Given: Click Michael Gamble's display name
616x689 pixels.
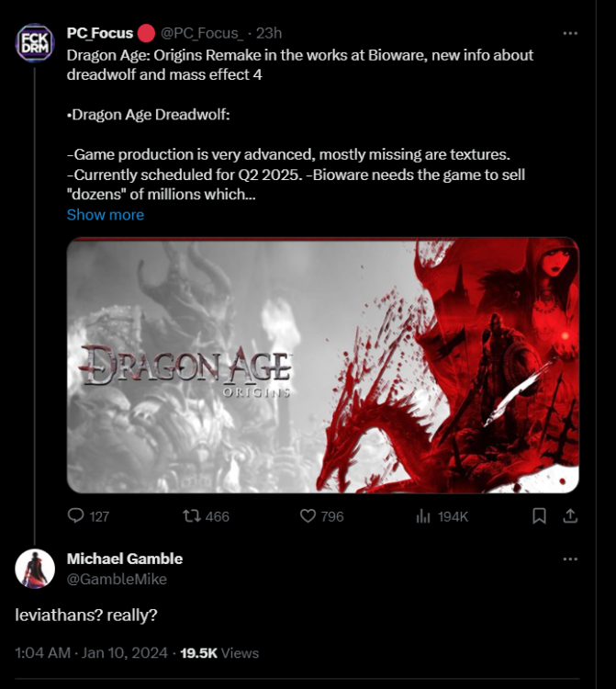Looking at the screenshot, I should [125, 559].
